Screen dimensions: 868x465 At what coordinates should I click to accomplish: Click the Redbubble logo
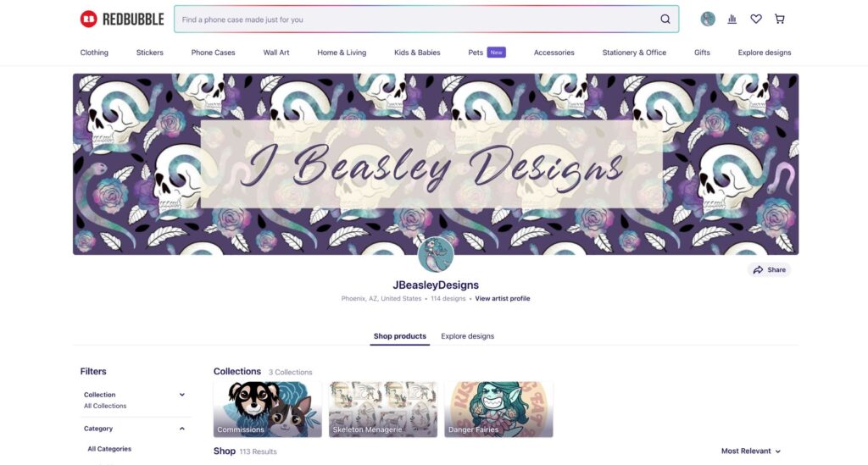pyautogui.click(x=122, y=19)
